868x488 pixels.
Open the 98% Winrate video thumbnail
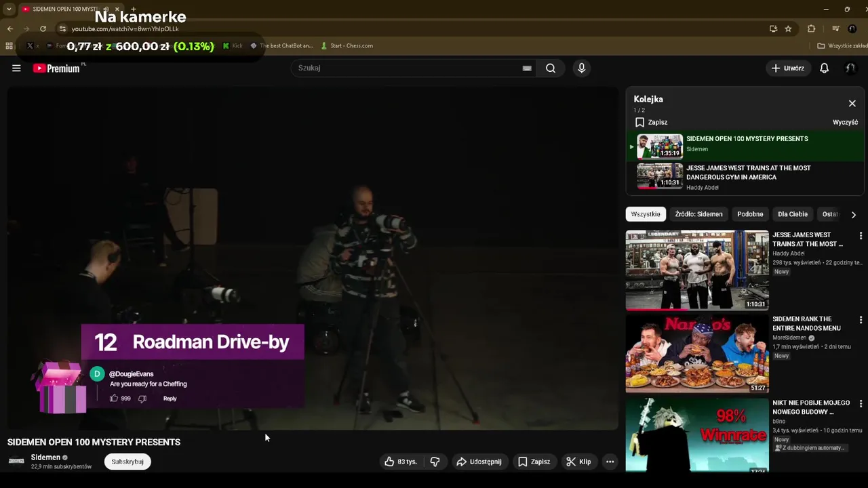pyautogui.click(x=697, y=435)
